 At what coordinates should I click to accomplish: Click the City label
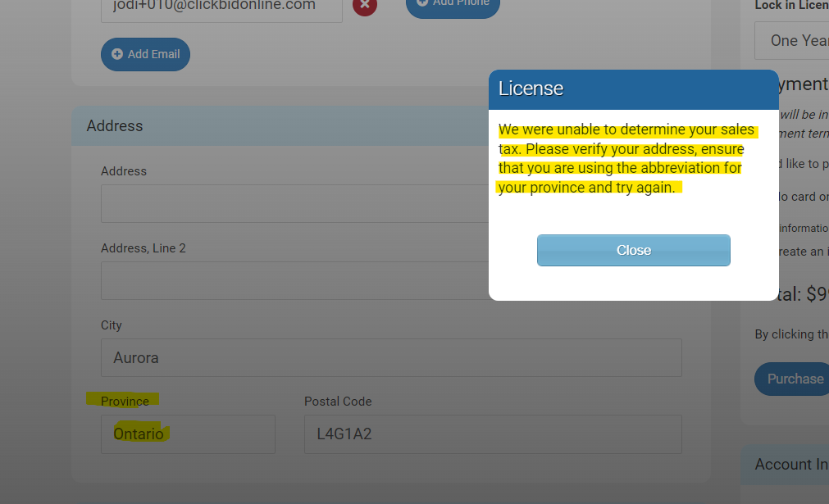tap(112, 325)
